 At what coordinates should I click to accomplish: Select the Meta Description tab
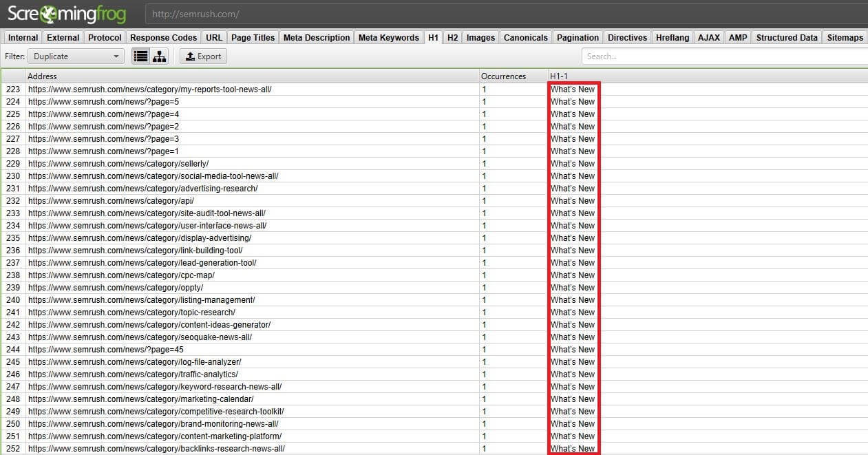point(317,38)
